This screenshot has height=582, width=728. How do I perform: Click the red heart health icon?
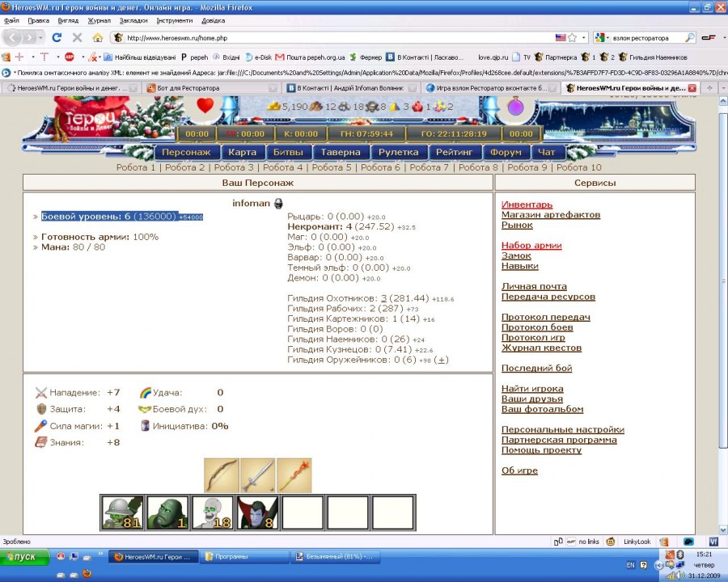[x=205, y=106]
